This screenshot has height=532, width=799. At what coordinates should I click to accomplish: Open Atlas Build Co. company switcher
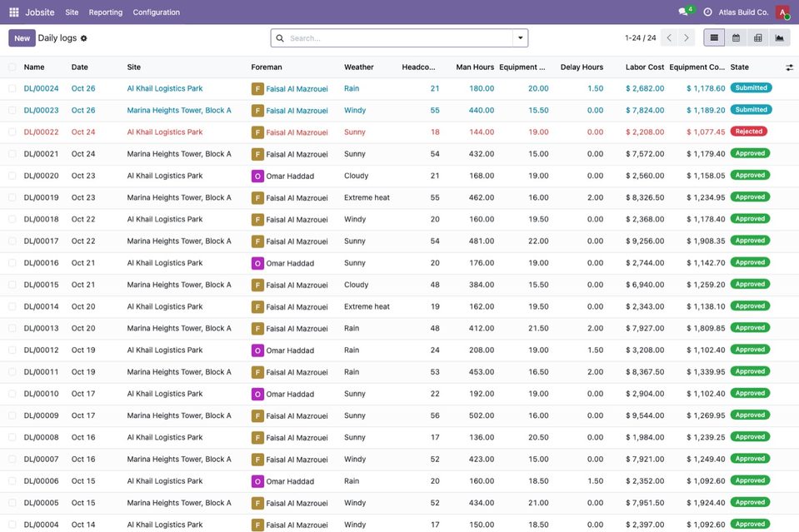click(x=743, y=12)
